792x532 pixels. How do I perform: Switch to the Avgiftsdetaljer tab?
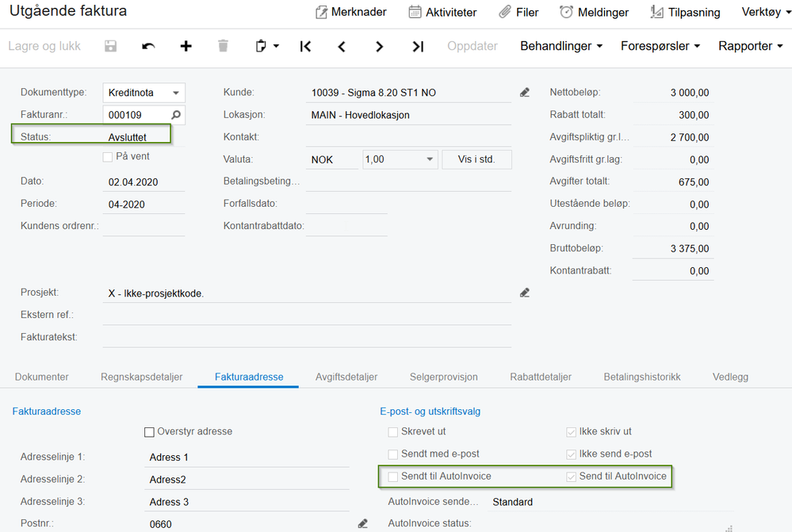click(x=346, y=377)
